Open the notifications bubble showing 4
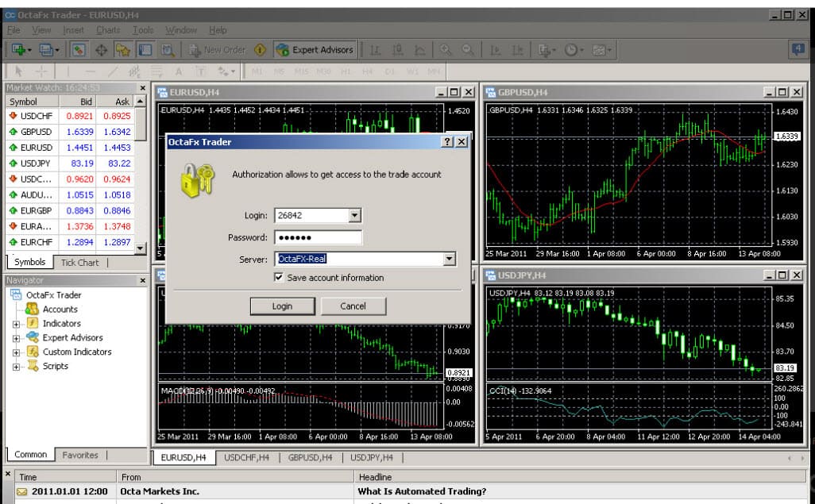This screenshot has width=815, height=504. (797, 49)
